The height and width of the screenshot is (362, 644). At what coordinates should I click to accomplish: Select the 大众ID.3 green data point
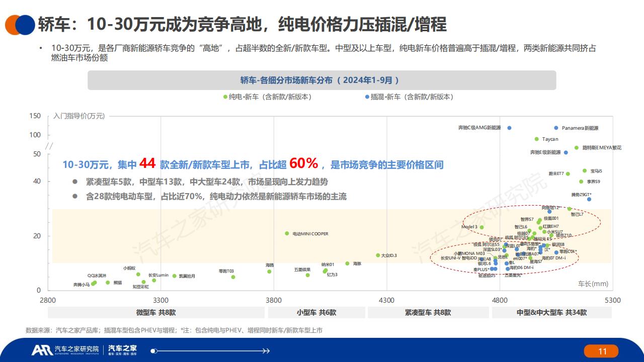tap(378, 255)
